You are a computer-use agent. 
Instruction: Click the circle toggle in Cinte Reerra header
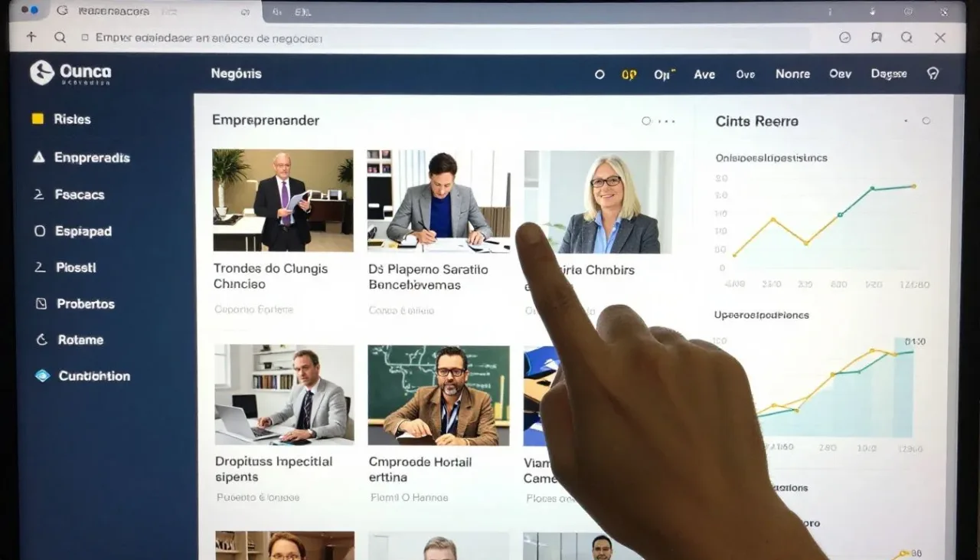[x=926, y=121]
